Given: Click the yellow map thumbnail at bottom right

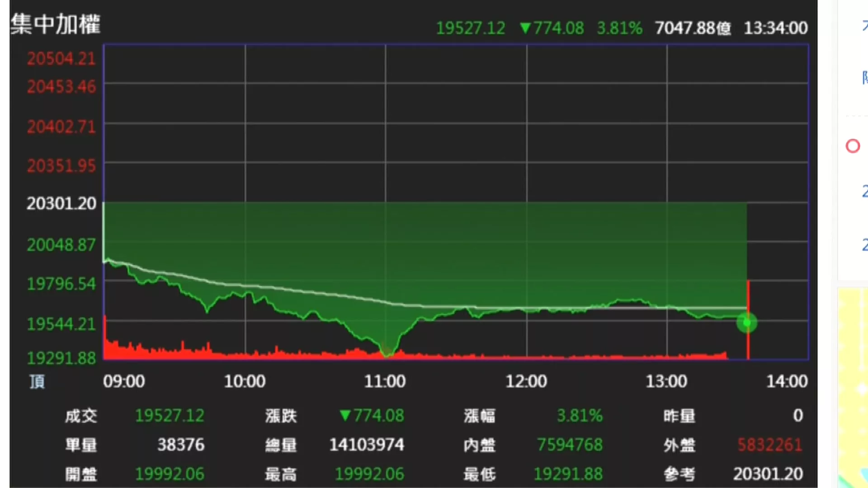Looking at the screenshot, I should [x=853, y=389].
